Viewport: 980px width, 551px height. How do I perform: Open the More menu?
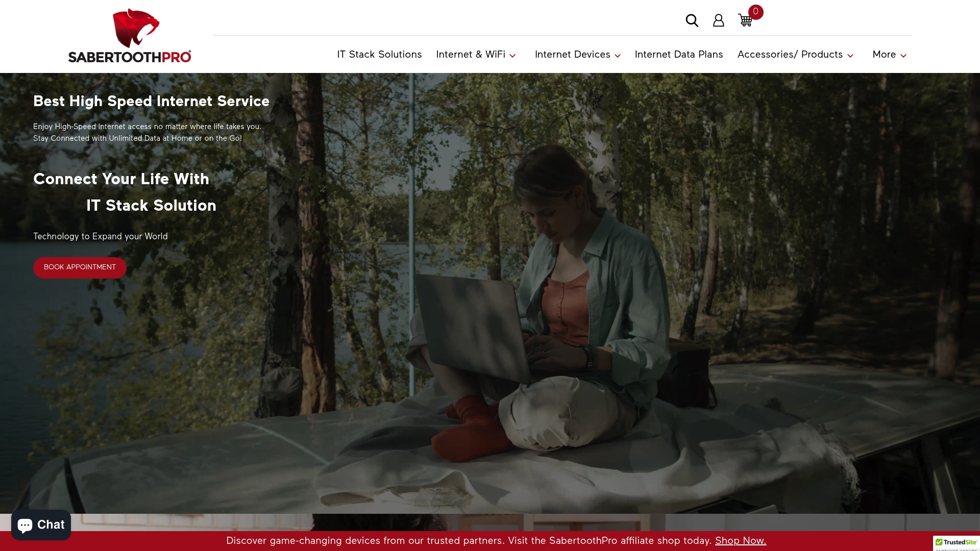pos(884,55)
